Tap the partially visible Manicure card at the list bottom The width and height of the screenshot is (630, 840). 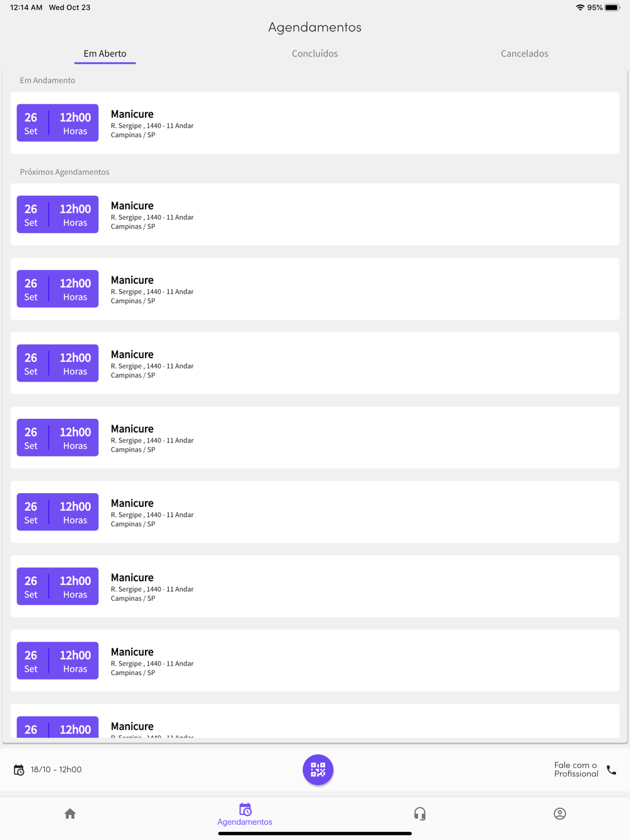pos(315,721)
